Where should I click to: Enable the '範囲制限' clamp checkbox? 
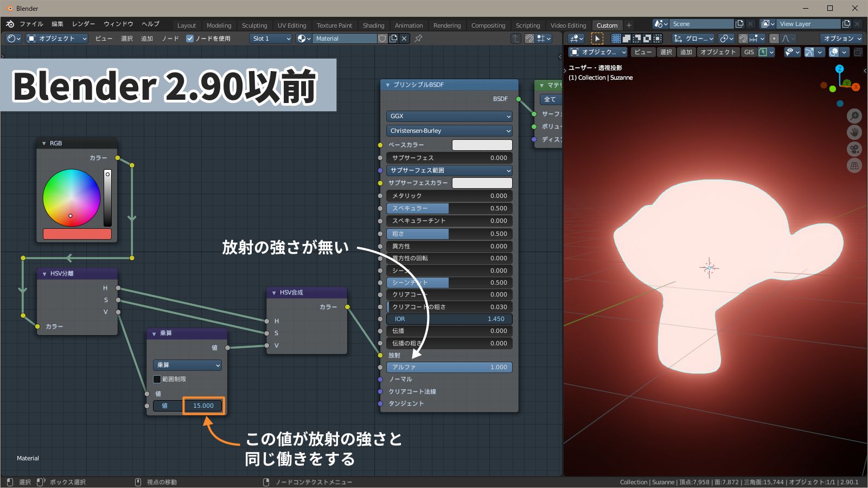(157, 379)
